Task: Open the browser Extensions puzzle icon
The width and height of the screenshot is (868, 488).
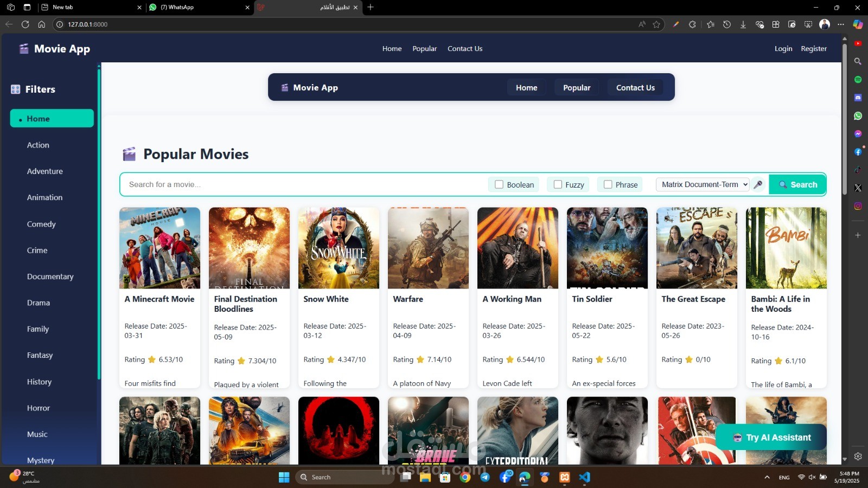Action: pyautogui.click(x=692, y=24)
